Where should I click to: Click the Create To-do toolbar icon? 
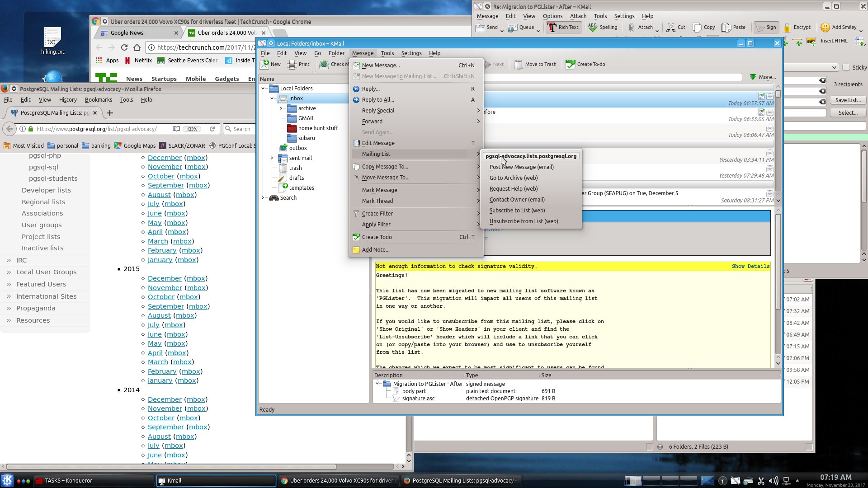(571, 64)
